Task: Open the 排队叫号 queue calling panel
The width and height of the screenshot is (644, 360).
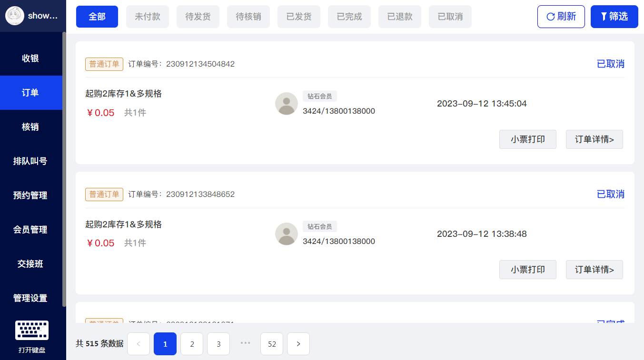Action: pos(31,161)
